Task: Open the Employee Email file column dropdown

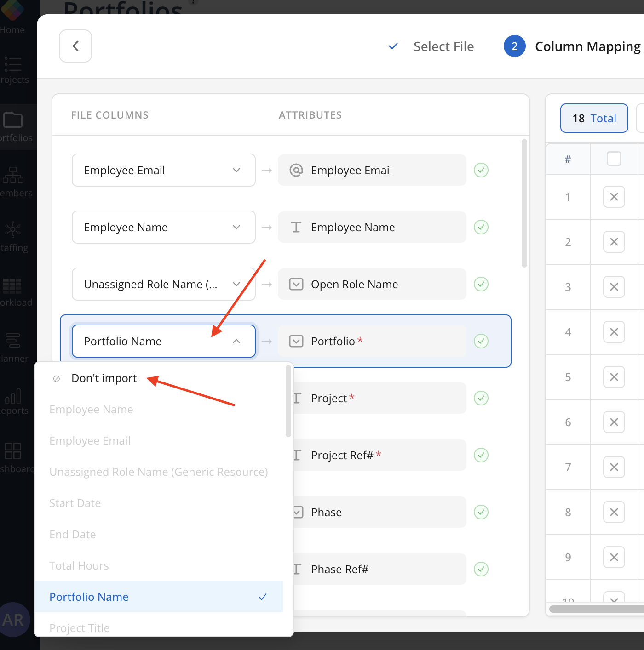Action: 164,170
